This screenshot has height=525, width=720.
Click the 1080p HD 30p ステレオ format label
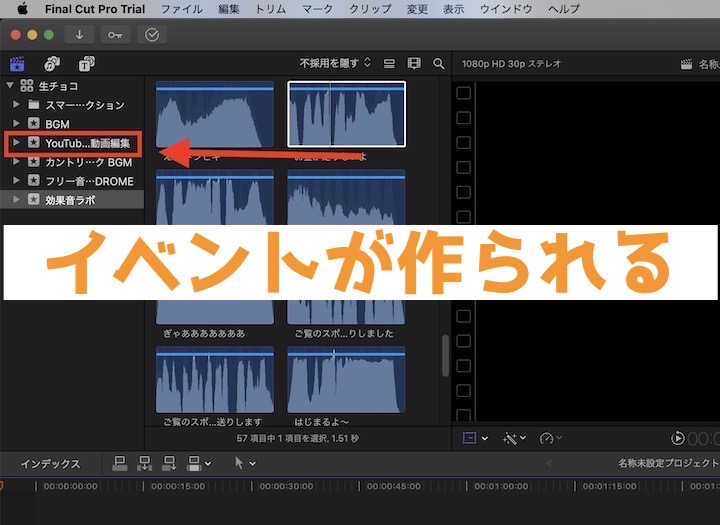click(511, 64)
